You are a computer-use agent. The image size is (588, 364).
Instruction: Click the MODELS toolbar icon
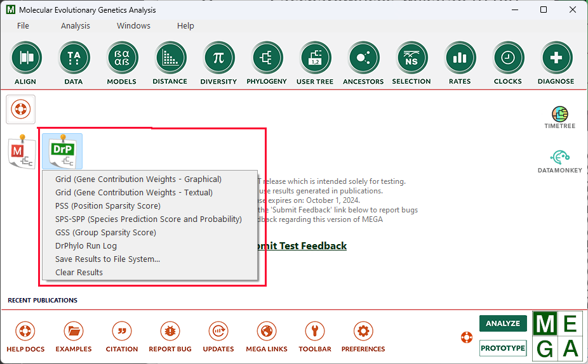coord(121,58)
